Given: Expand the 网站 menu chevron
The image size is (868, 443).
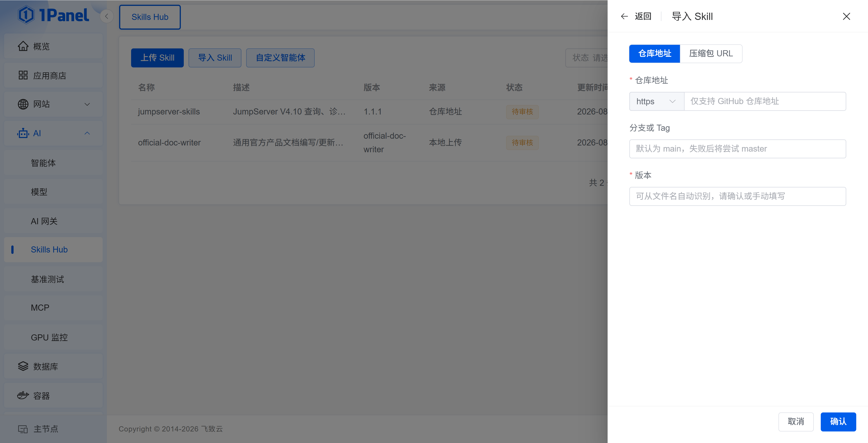Looking at the screenshot, I should pyautogui.click(x=87, y=104).
